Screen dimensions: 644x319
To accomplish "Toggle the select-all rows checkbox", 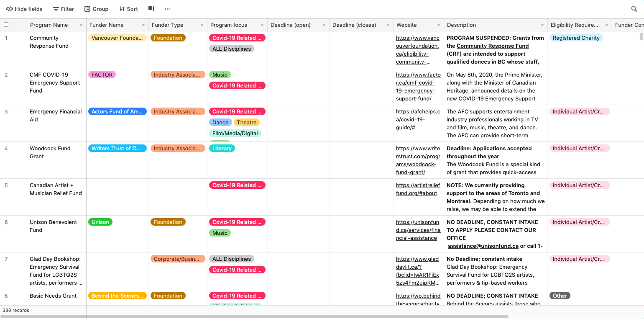I will click(6, 25).
